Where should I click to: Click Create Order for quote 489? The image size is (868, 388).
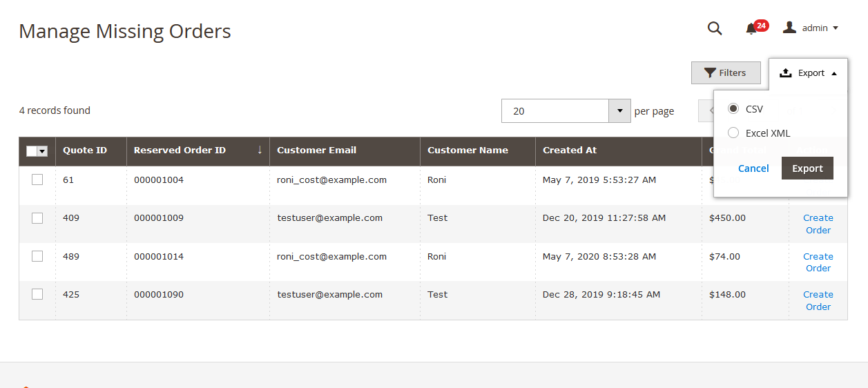click(x=818, y=262)
